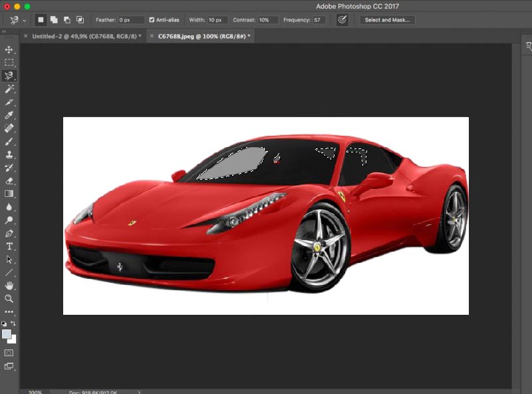Grab the Hand tool
This screenshot has height=394, width=532.
[x=9, y=286]
